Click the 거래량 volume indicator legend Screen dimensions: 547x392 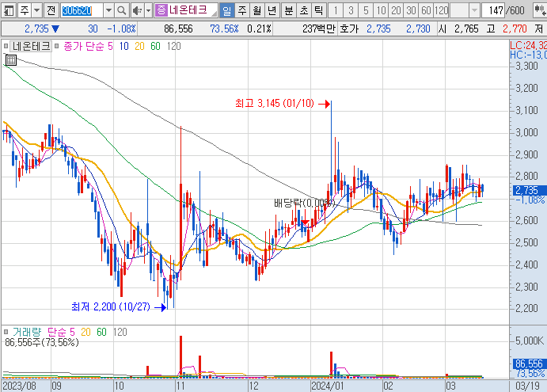coord(26,332)
